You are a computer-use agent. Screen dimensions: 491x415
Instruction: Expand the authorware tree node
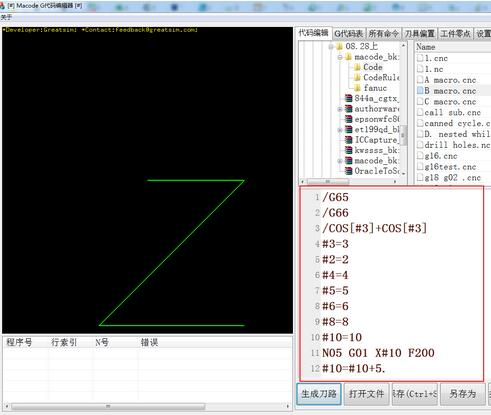click(340, 109)
